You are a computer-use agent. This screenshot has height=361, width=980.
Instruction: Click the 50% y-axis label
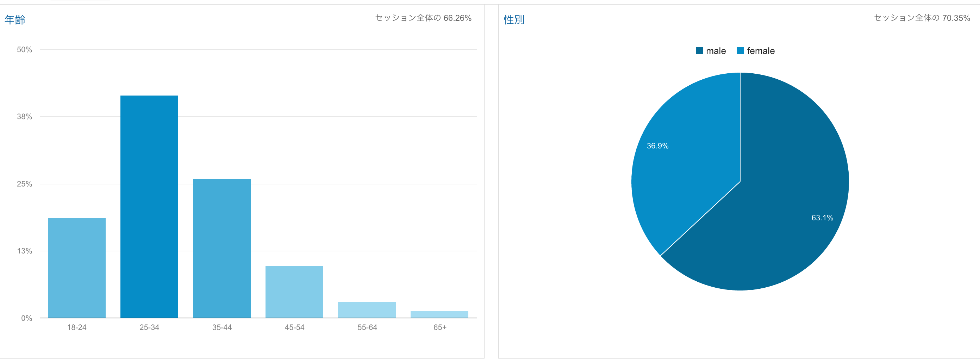click(24, 49)
